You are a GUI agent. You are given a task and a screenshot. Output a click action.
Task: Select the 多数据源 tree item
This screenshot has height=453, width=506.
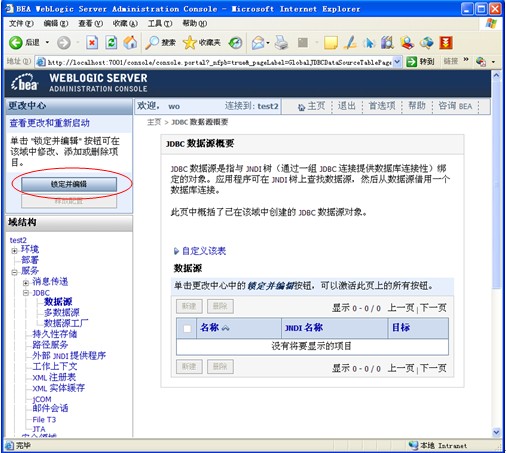62,312
